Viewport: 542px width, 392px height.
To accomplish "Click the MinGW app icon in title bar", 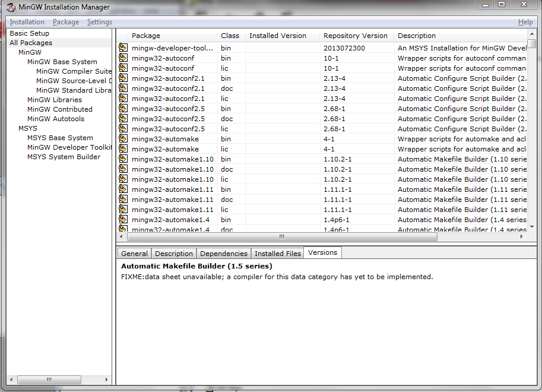I will pos(11,7).
